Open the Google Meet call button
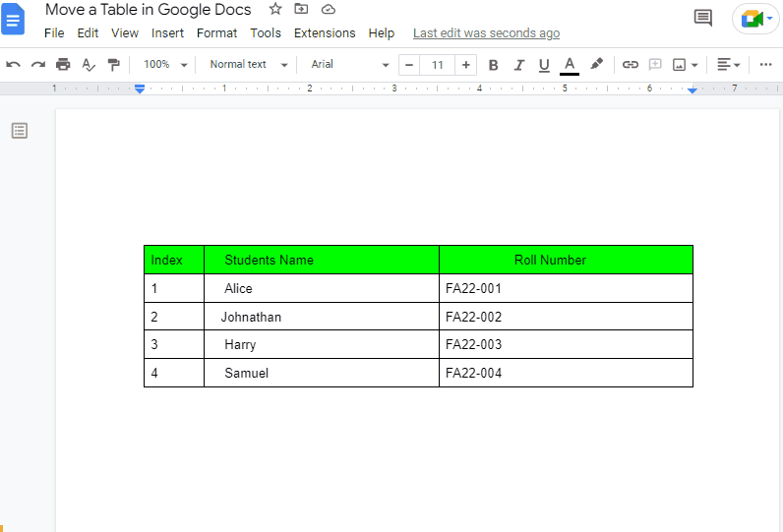 click(756, 19)
